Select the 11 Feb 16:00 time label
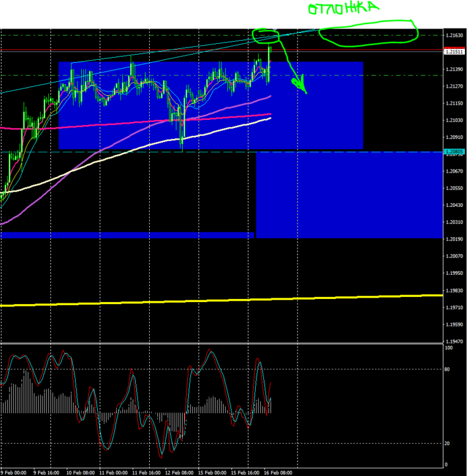Screen dimensions: 467x476 (x=147, y=473)
